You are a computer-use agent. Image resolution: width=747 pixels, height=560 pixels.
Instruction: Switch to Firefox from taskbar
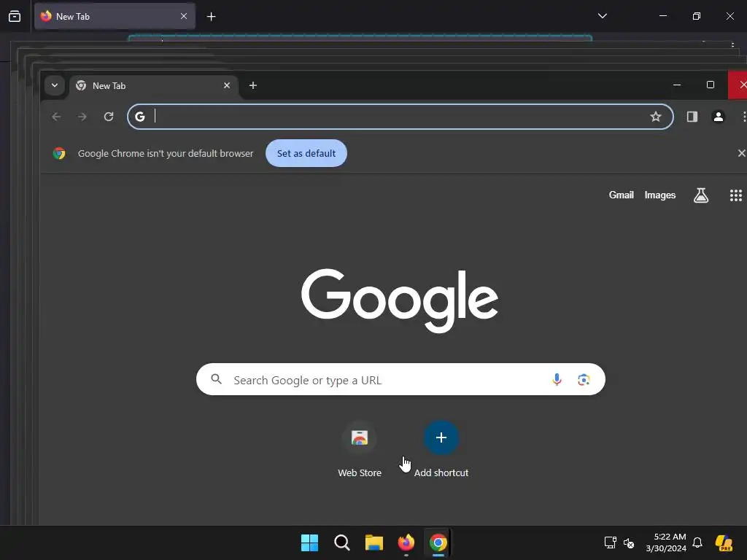click(406, 542)
